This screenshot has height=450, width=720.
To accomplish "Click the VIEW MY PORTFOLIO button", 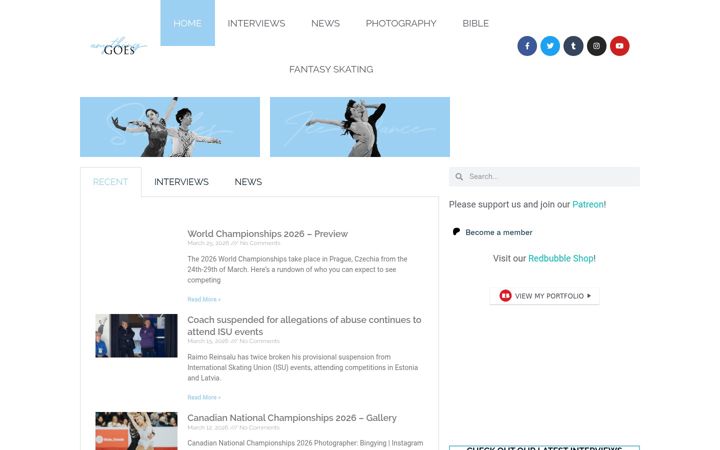I will click(x=544, y=296).
